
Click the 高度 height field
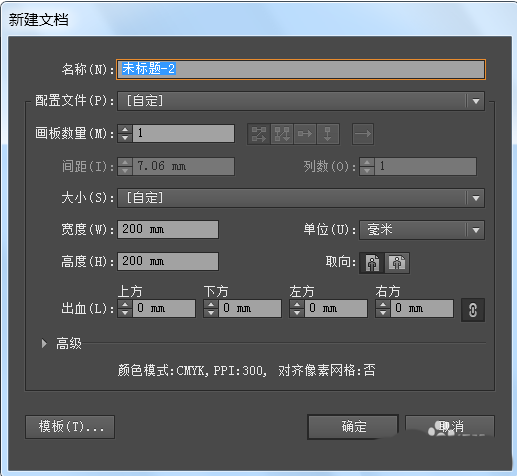[x=168, y=261]
